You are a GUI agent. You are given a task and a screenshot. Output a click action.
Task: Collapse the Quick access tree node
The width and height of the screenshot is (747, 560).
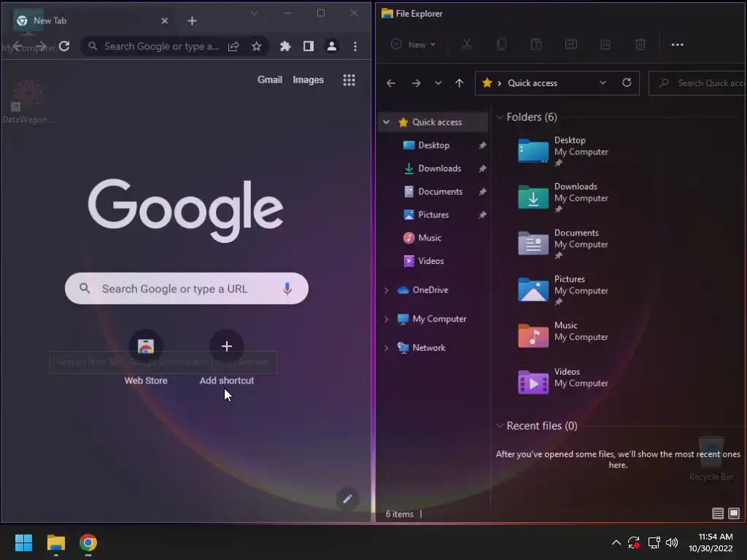tap(387, 122)
